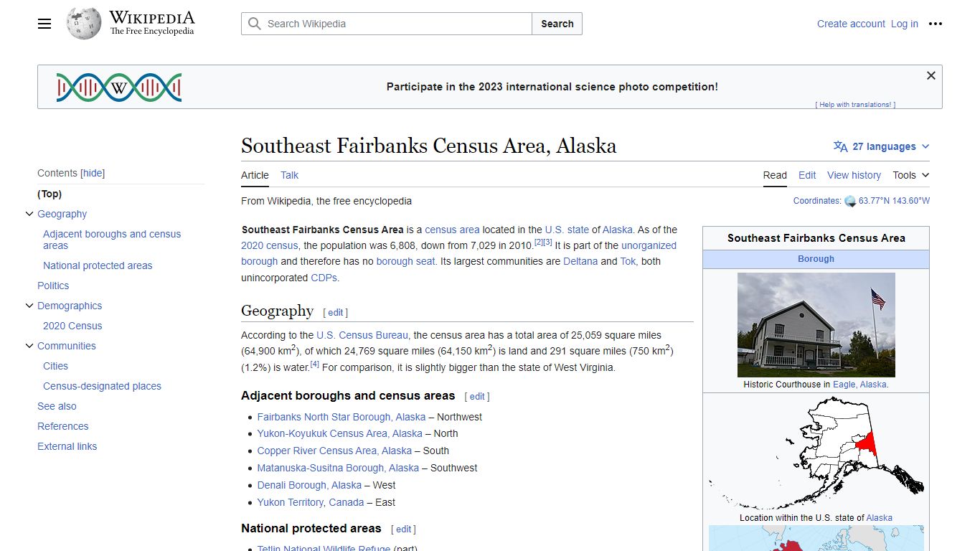Jump to External links in contents

[67, 446]
